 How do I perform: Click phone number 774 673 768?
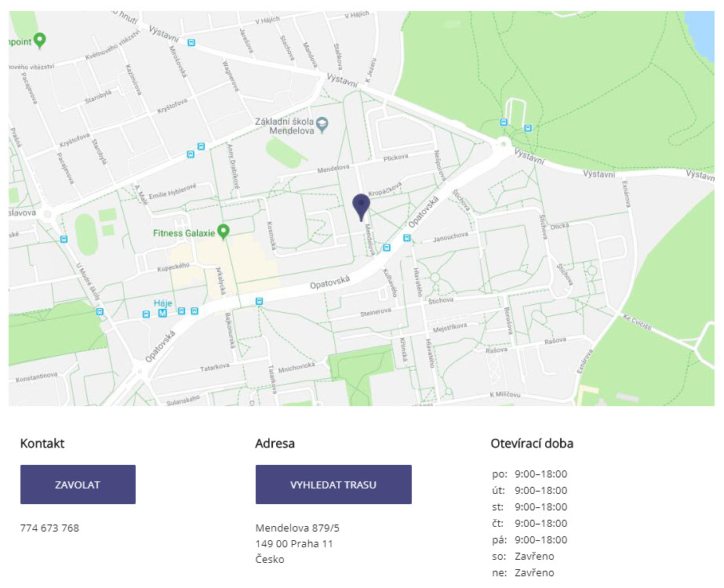click(x=49, y=528)
